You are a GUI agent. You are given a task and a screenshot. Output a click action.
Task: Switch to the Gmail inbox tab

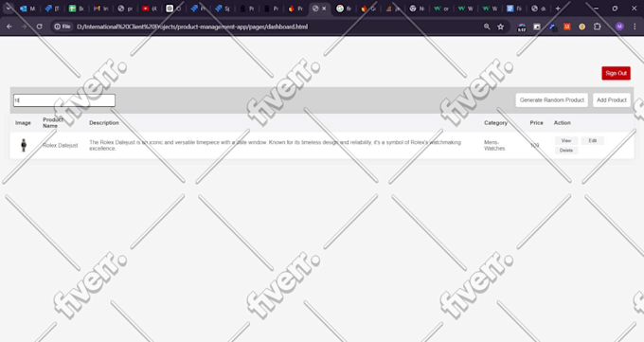pos(101,9)
